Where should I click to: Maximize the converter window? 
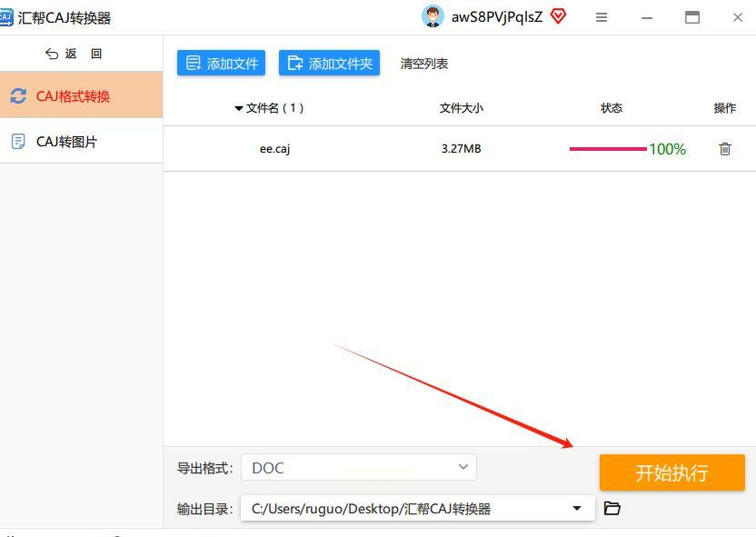[692, 18]
